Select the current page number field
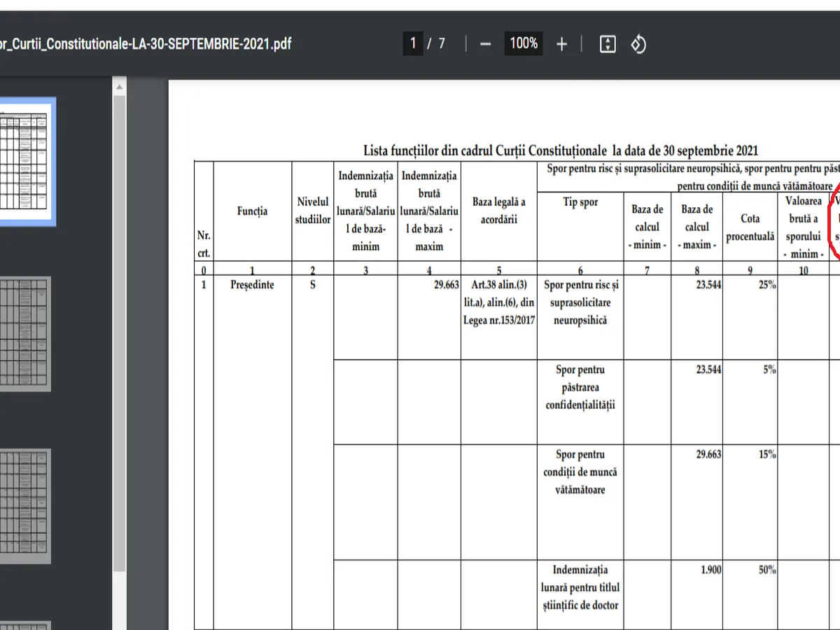 pyautogui.click(x=413, y=43)
